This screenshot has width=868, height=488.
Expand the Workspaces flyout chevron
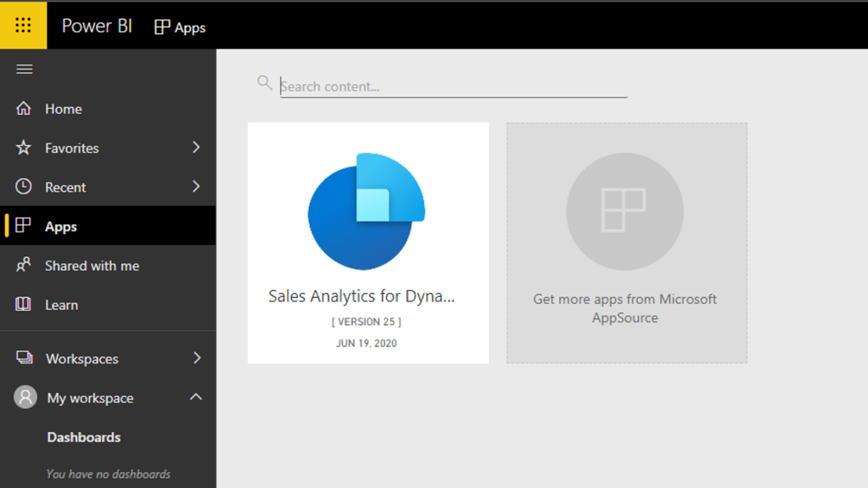pos(196,358)
